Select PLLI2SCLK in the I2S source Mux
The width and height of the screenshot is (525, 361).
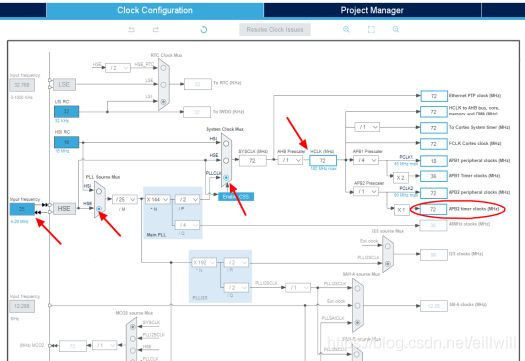pos(387,263)
